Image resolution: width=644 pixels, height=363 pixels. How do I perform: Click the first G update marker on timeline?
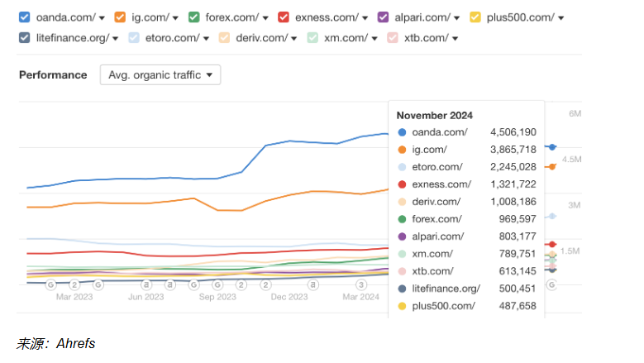pos(50,284)
